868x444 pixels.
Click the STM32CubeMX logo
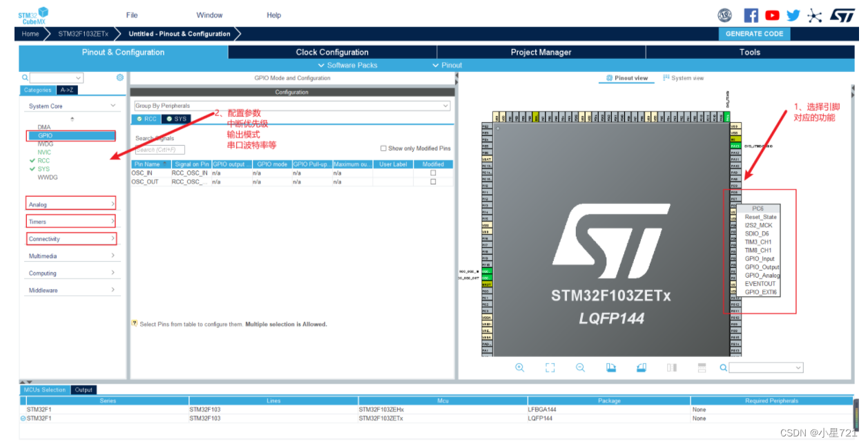point(33,15)
